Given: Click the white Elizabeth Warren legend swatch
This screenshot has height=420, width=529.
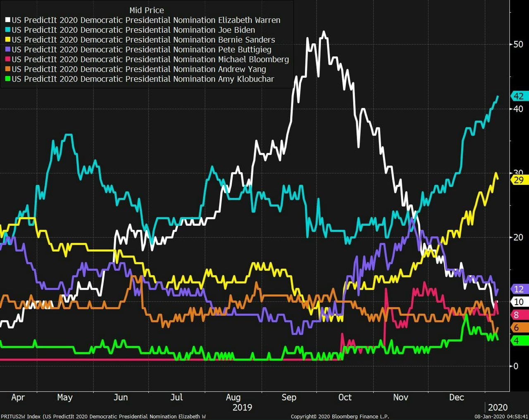Looking at the screenshot, I should click(x=7, y=20).
